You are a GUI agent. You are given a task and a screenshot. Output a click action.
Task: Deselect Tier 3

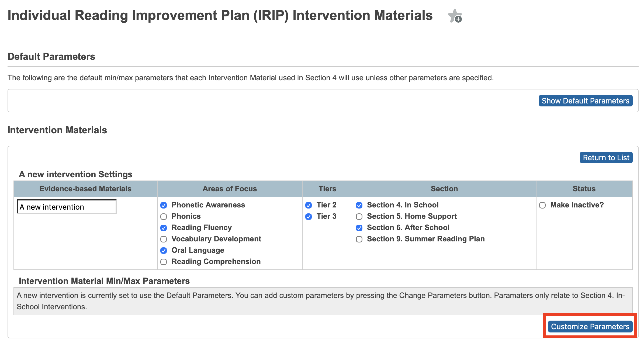[x=308, y=216]
